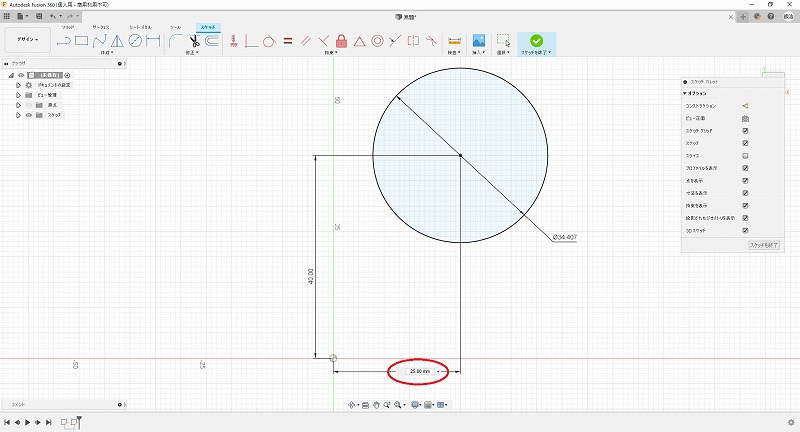Open the Insert image tool
The width and height of the screenshot is (800, 432).
coord(479,41)
